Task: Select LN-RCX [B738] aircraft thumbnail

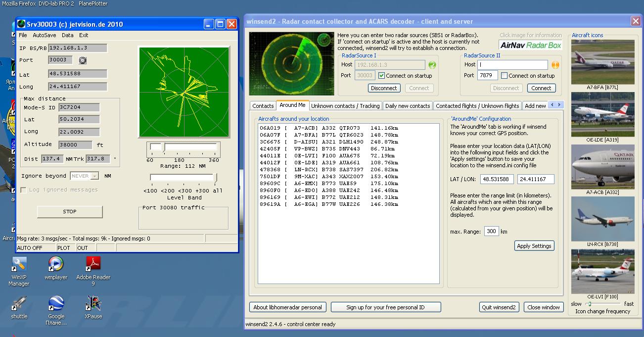Action: point(602,219)
